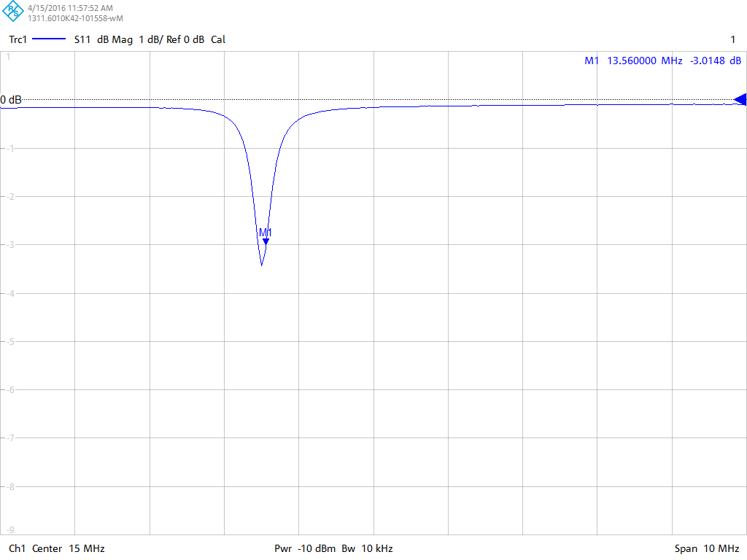Select the 1 dB/ scale setting
This screenshot has height=560, width=747.
[x=150, y=39]
